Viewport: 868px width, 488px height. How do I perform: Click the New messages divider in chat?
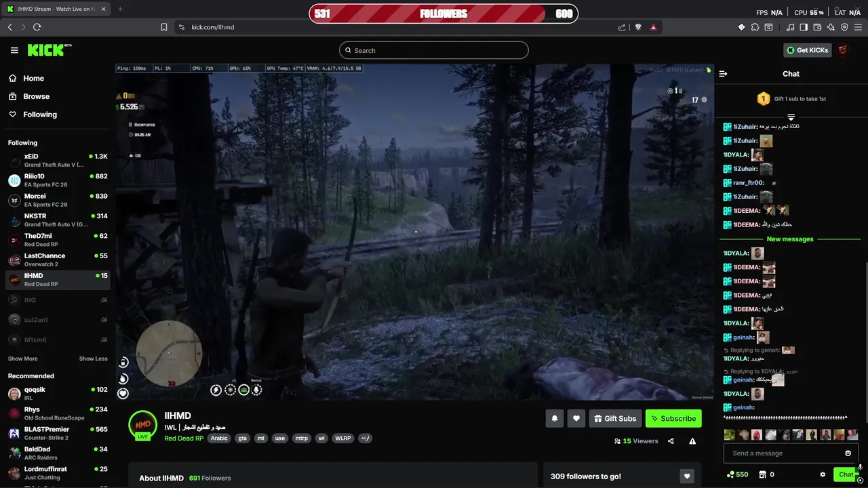pos(790,239)
